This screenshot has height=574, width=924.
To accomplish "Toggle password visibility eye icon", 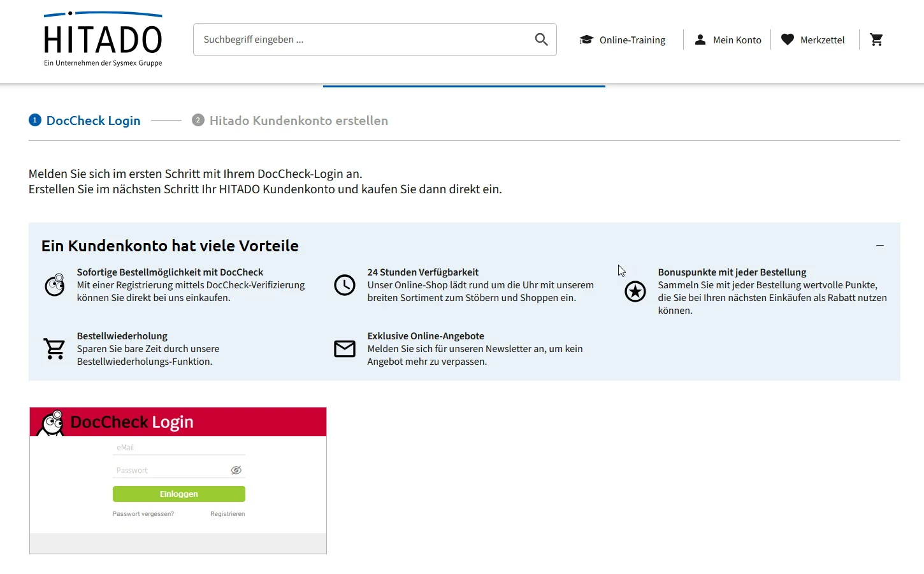I will [x=236, y=470].
